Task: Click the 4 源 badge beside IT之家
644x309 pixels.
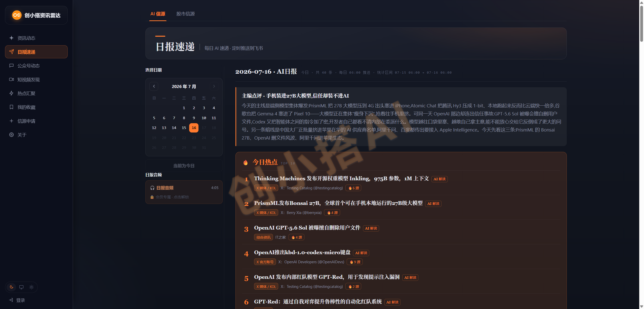Action: point(296,237)
